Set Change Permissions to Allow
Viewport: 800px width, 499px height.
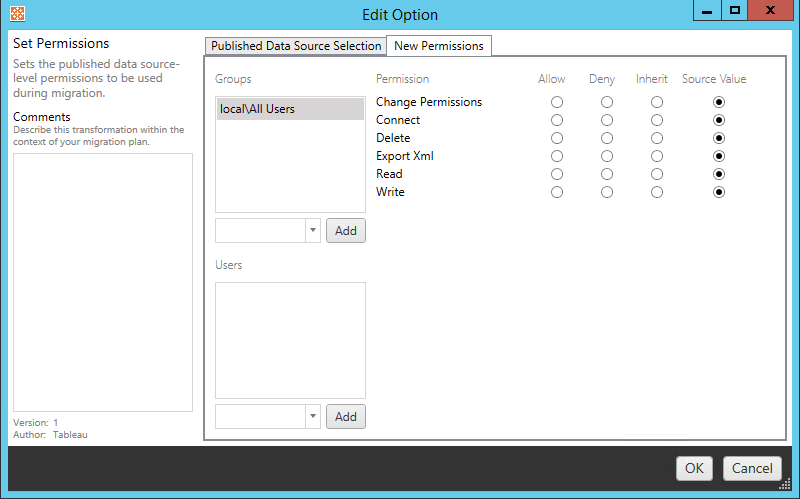pyautogui.click(x=557, y=102)
